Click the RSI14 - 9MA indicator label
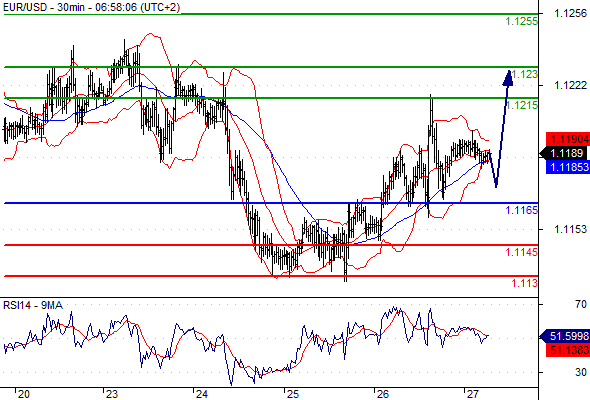The image size is (590, 400). (33, 305)
